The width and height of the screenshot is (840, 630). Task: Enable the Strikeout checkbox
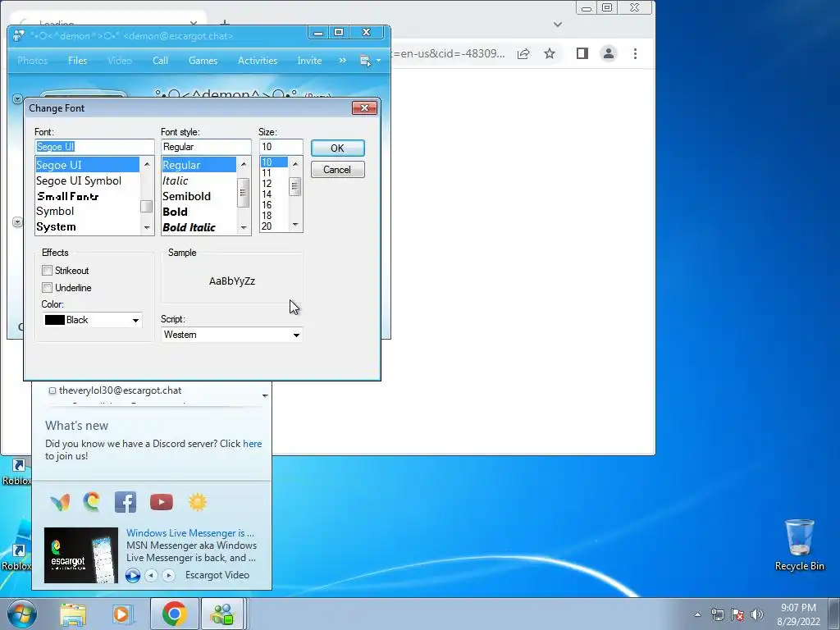tap(47, 271)
